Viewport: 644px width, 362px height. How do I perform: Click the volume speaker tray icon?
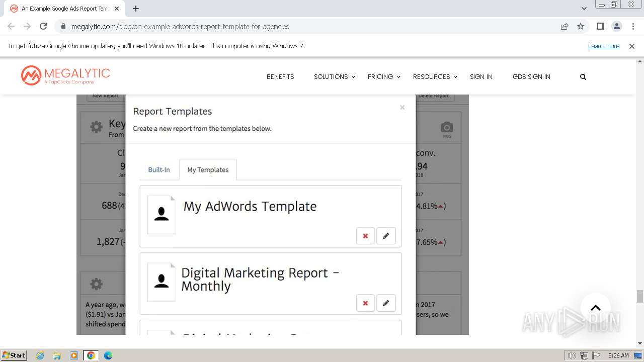pos(572,355)
